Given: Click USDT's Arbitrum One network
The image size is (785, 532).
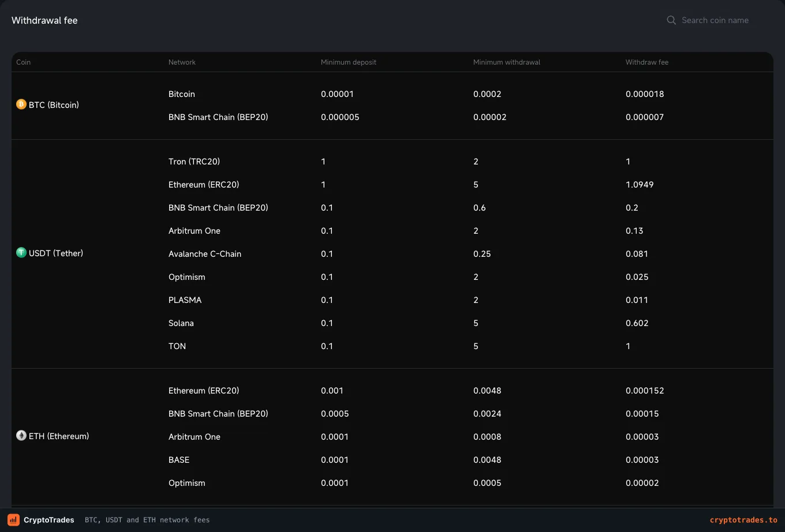Looking at the screenshot, I should click(x=195, y=231).
